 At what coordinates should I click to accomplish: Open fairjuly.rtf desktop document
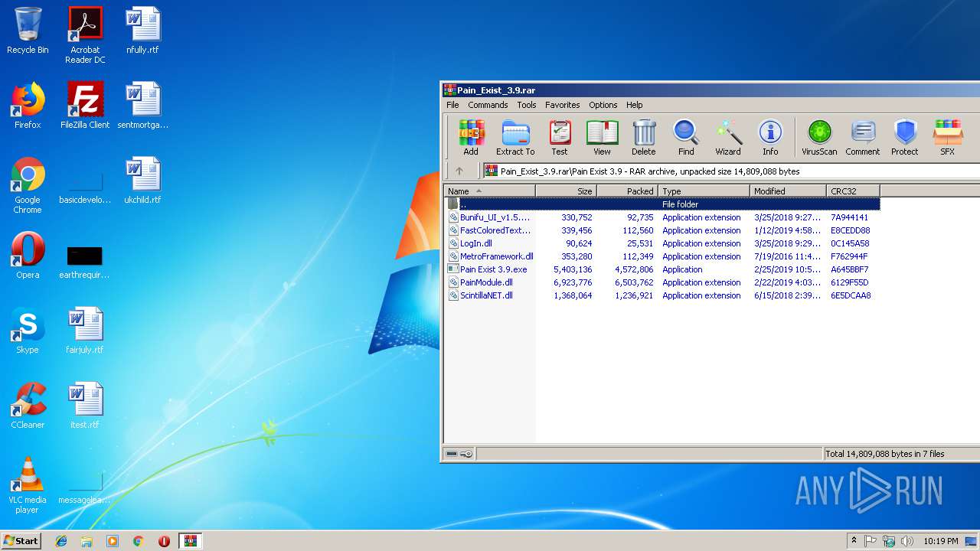(x=85, y=331)
